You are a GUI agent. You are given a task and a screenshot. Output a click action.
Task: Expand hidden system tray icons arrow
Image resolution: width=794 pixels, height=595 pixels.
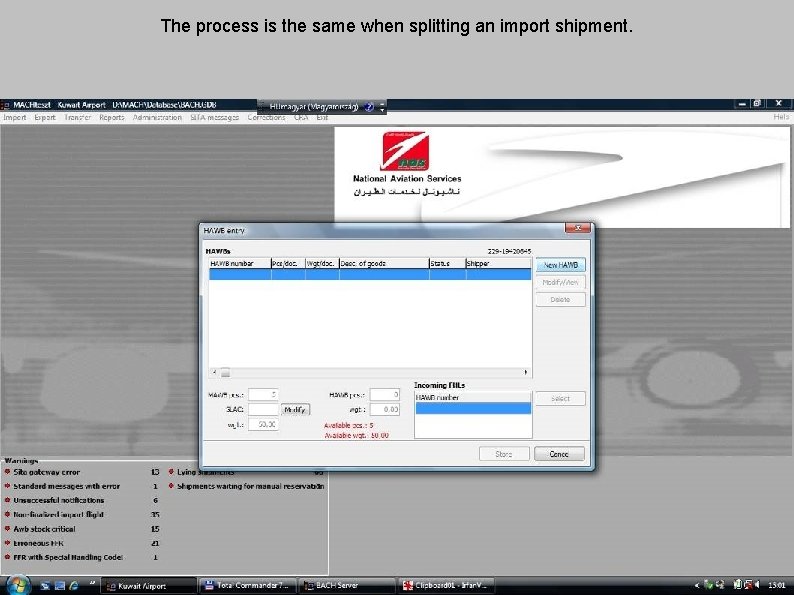(x=697, y=585)
